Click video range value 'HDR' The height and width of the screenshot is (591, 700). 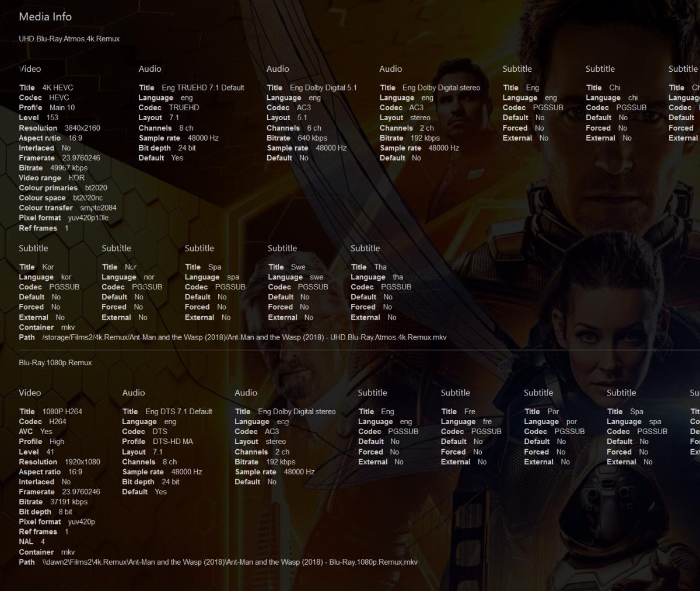pos(76,177)
